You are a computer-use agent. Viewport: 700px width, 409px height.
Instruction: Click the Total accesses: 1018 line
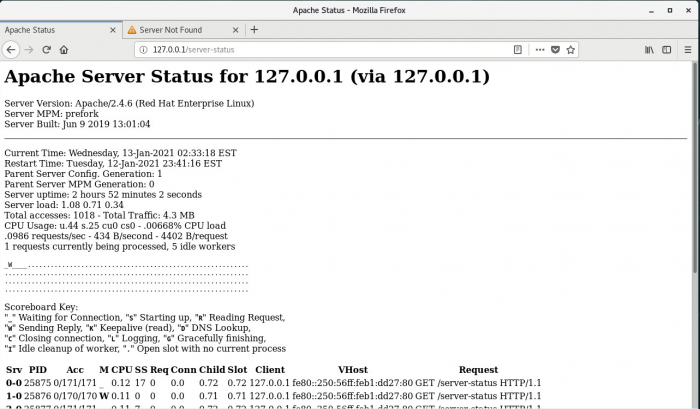point(99,215)
